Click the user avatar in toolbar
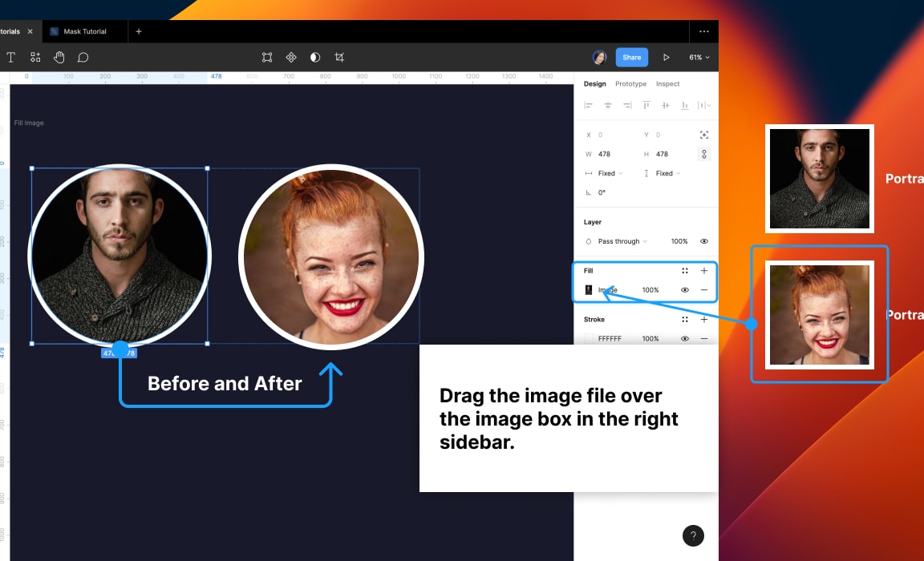Viewport: 924px width, 561px height. click(x=599, y=57)
